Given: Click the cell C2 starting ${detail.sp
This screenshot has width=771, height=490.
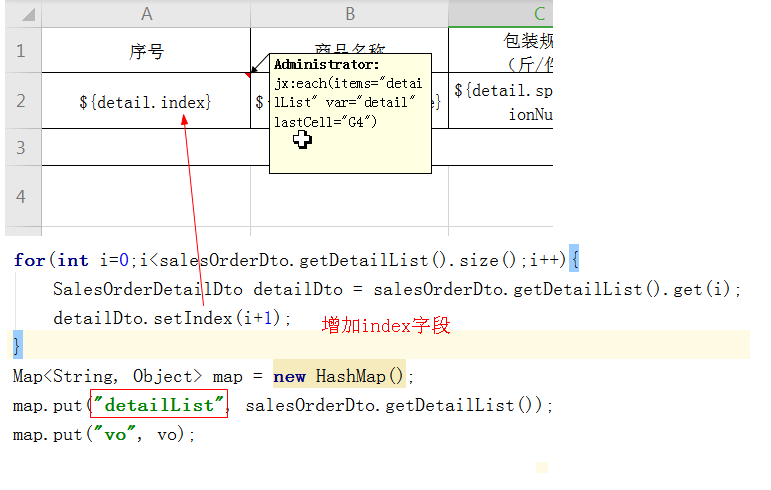Looking at the screenshot, I should click(x=501, y=101).
